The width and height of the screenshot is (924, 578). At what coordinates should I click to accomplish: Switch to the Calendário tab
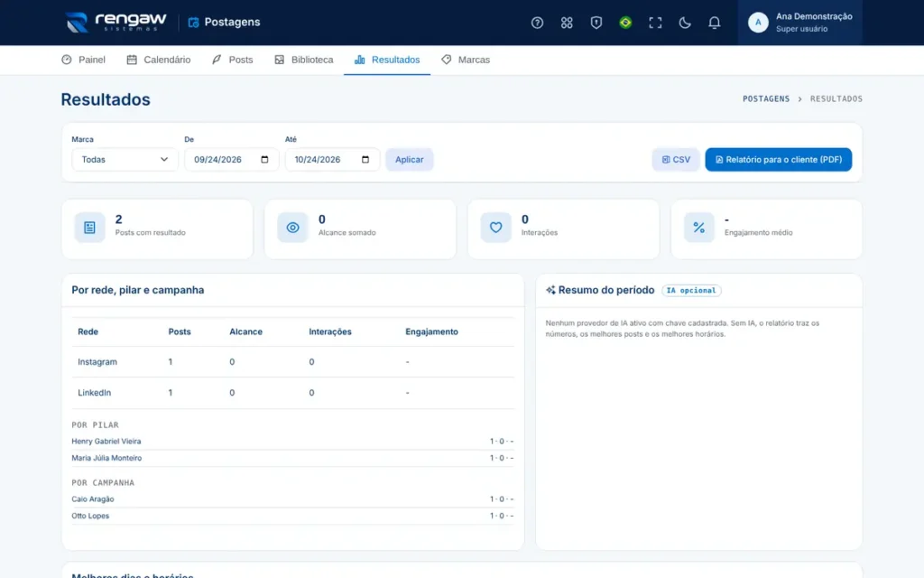click(159, 60)
